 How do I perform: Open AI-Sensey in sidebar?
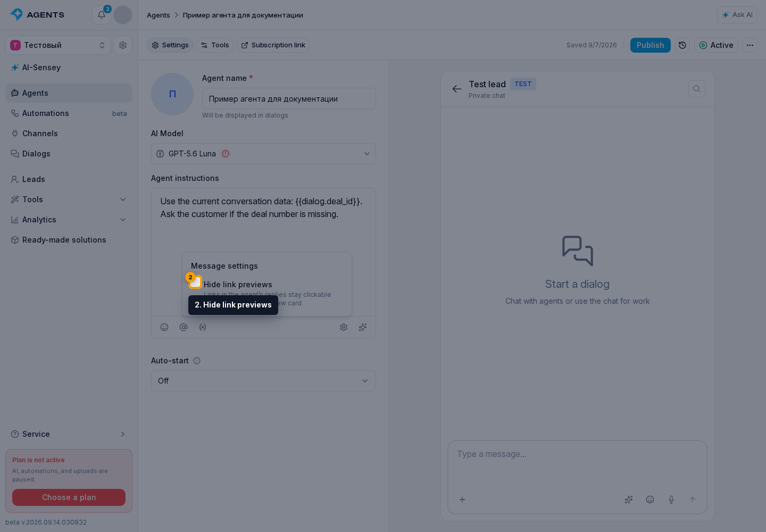coord(69,68)
